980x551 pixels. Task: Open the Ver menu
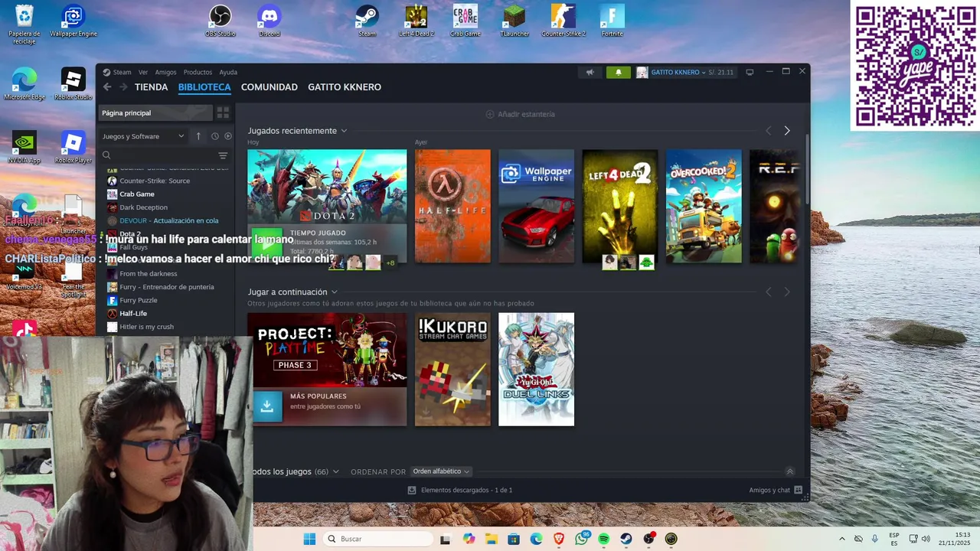point(143,72)
